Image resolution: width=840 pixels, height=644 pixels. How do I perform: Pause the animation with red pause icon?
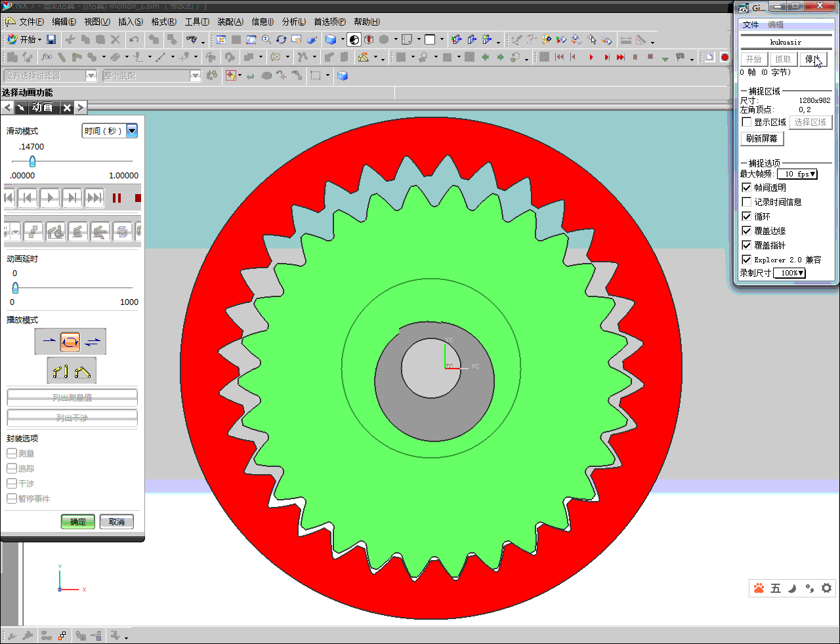(117, 197)
